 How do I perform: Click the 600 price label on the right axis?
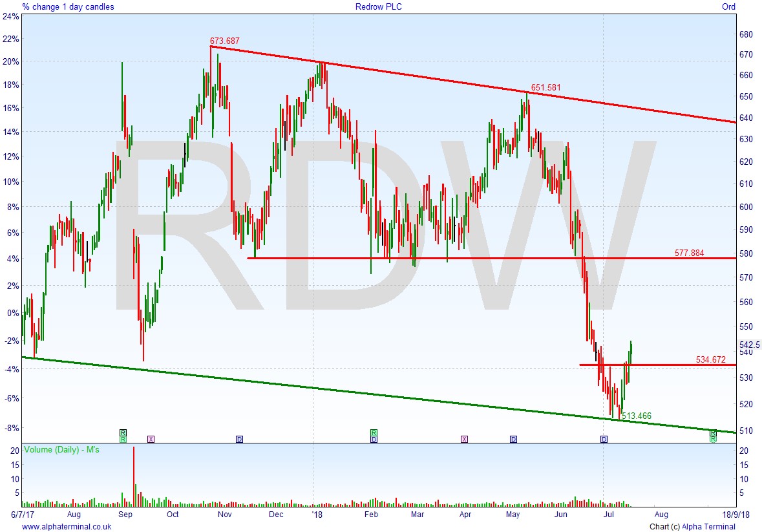coord(745,206)
